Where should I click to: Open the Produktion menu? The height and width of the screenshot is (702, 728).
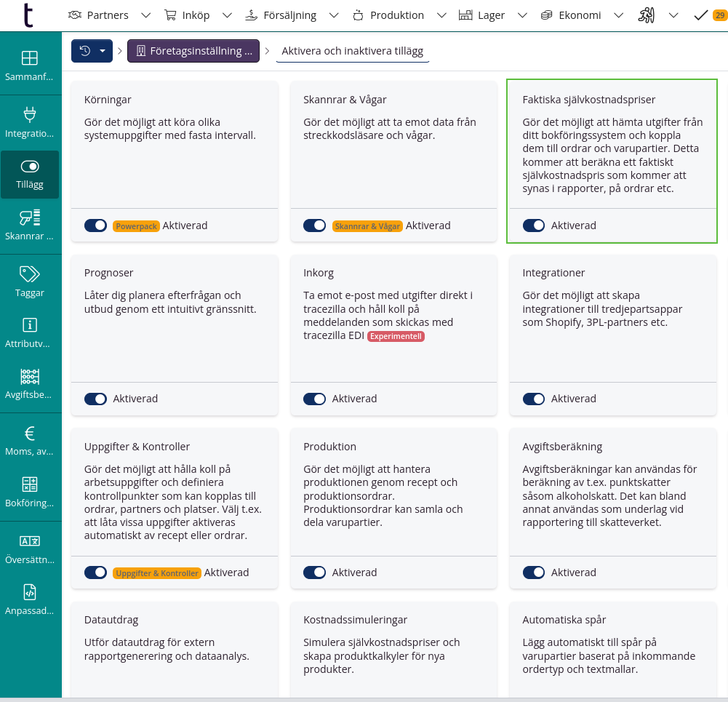pyautogui.click(x=388, y=15)
